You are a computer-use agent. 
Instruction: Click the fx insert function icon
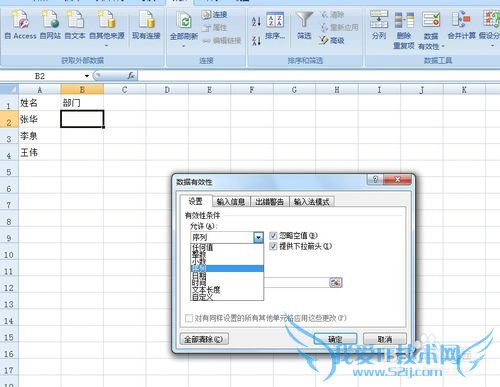pyautogui.click(x=131, y=76)
